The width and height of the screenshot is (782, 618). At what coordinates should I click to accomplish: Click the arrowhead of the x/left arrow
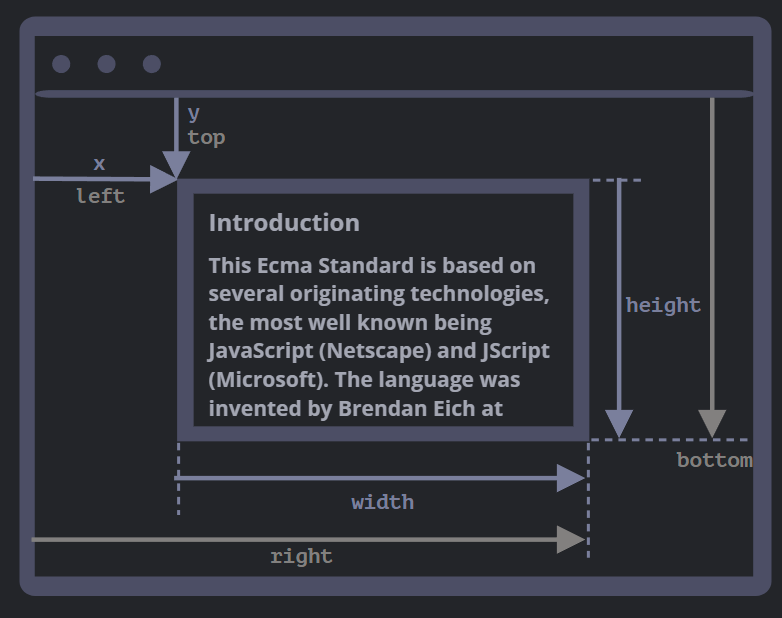[x=163, y=179]
